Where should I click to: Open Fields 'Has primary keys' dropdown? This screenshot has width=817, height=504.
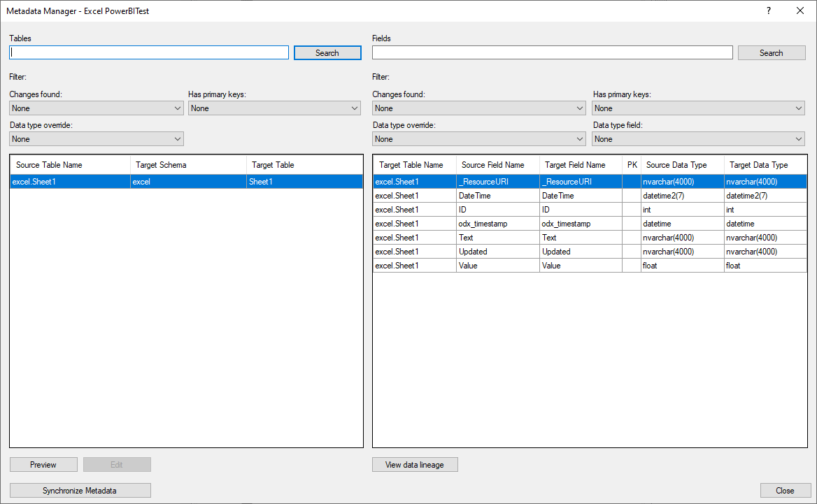699,108
